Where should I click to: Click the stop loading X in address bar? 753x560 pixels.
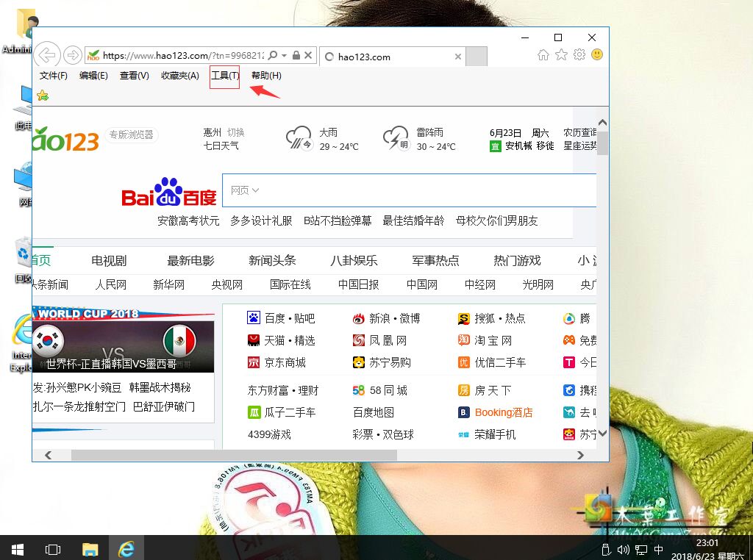coord(308,55)
